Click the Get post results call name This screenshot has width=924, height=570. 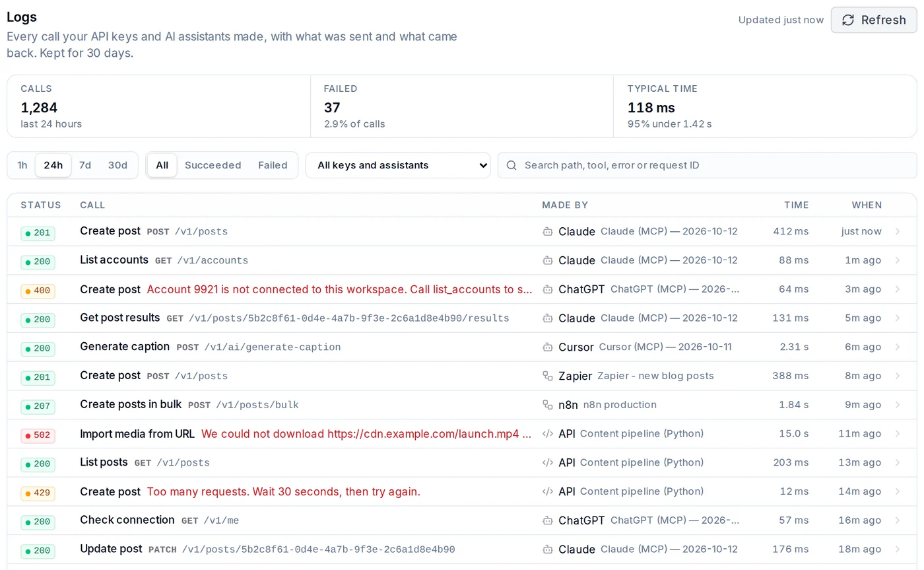[x=120, y=318]
